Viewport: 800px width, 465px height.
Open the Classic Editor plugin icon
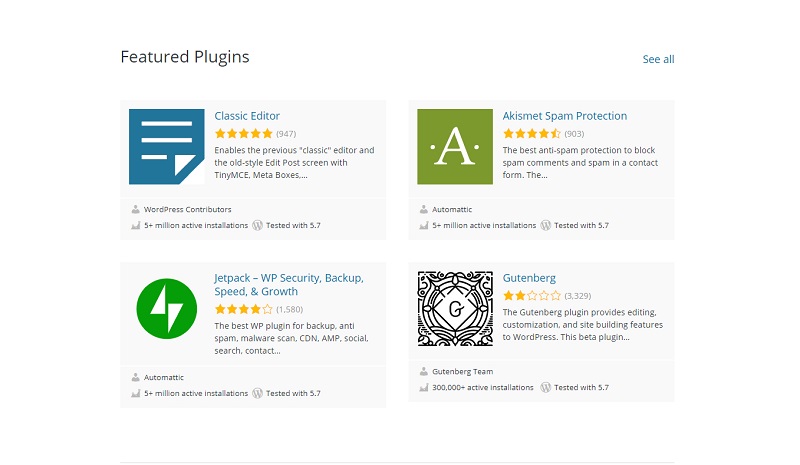[x=166, y=146]
